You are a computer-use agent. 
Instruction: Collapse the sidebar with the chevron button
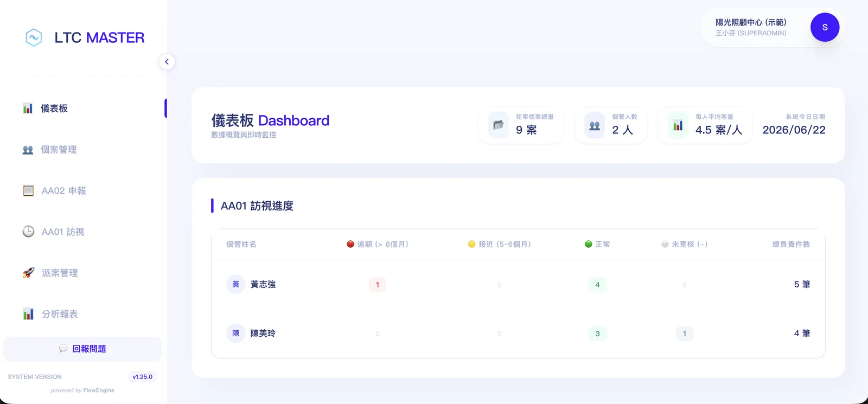pyautogui.click(x=167, y=62)
